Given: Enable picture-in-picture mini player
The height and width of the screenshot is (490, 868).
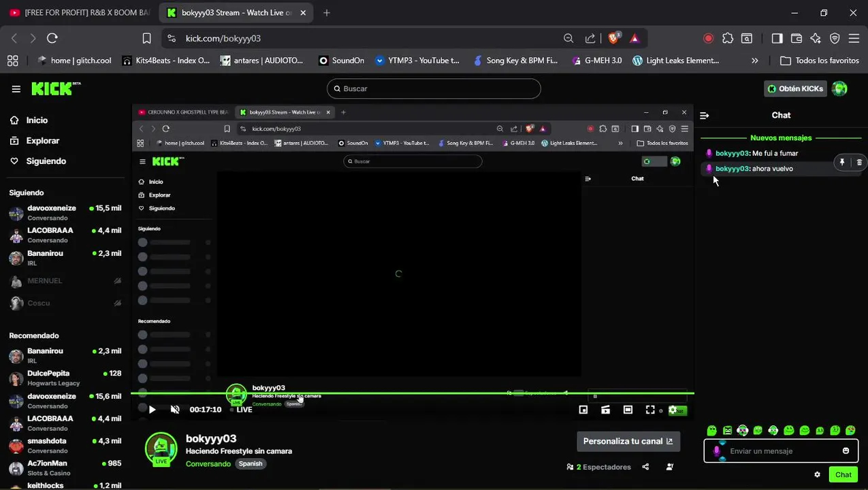Looking at the screenshot, I should (x=583, y=410).
